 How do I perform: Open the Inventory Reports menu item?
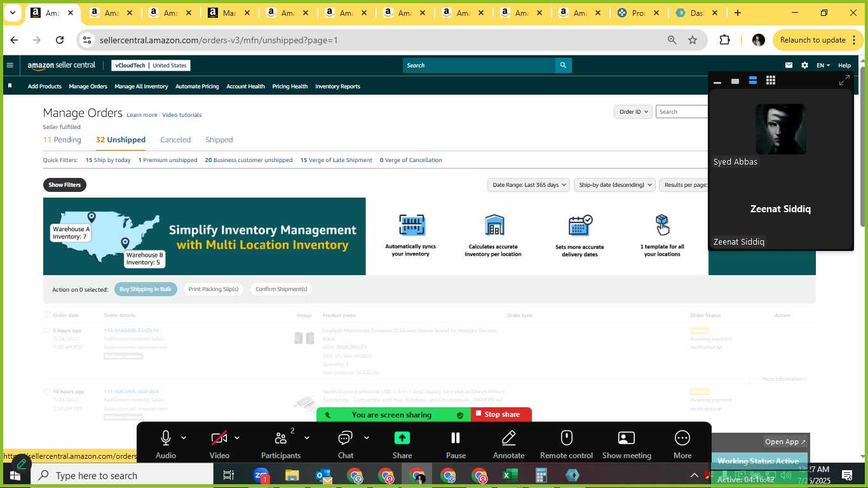tap(337, 86)
